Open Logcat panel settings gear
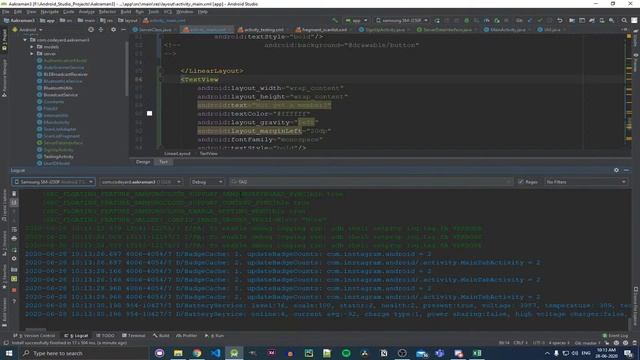This screenshot has width=640, height=360. [x=616, y=170]
